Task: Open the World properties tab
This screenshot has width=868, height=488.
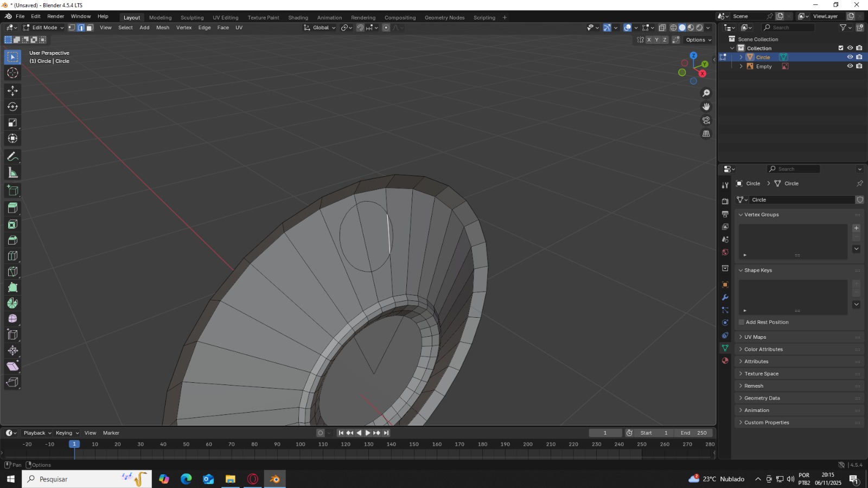Action: (725, 252)
